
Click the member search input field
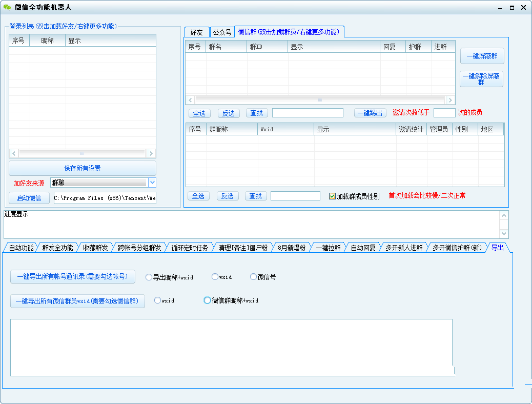point(296,196)
